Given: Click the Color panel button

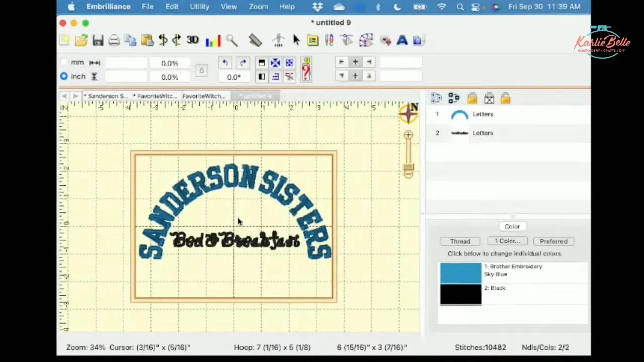Looking at the screenshot, I should click(x=512, y=226).
